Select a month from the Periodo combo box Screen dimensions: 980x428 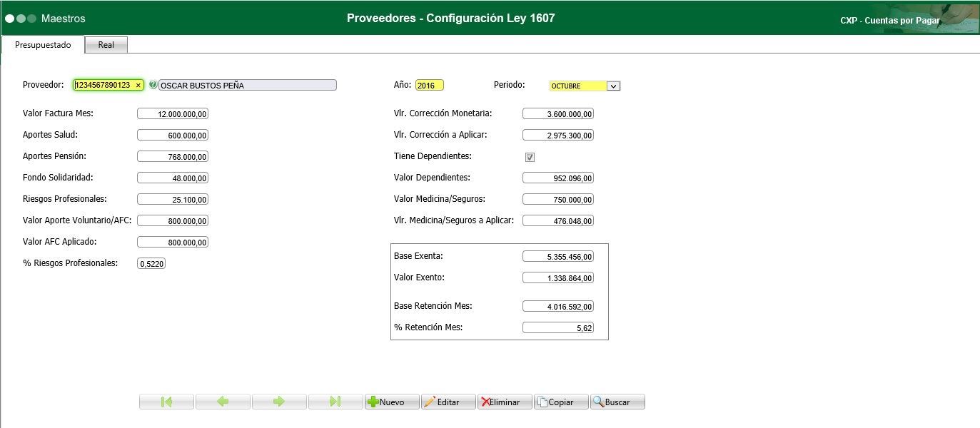point(578,84)
